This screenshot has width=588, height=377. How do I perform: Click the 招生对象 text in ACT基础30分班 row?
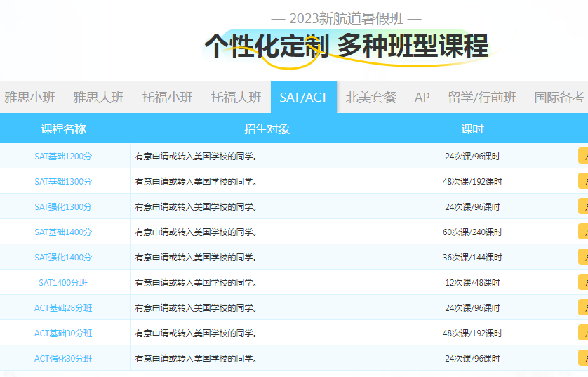click(196, 333)
